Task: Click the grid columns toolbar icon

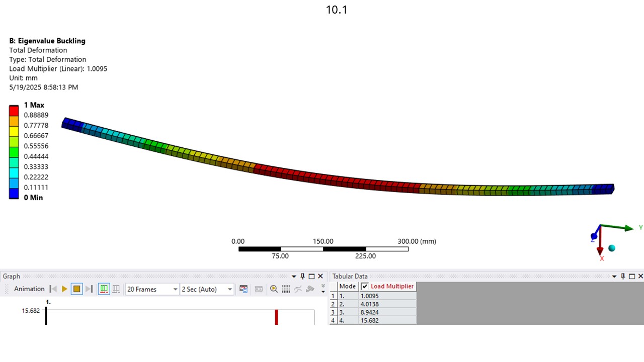Action: click(x=286, y=289)
